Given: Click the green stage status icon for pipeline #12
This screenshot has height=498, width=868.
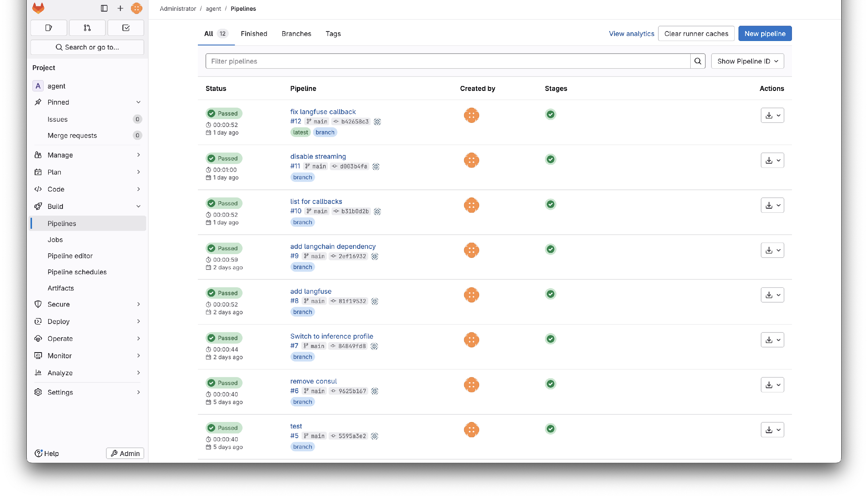Looking at the screenshot, I should pos(551,114).
